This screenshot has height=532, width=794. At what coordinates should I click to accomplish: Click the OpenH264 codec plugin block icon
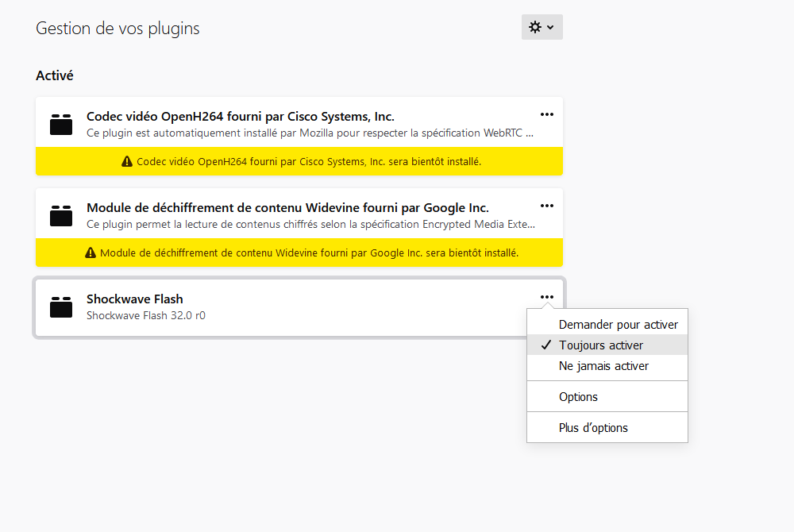pos(61,125)
